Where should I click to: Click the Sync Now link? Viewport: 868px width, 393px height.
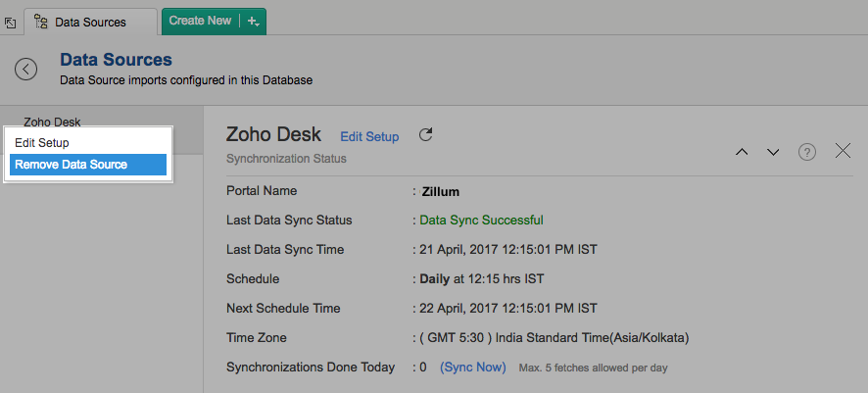(472, 368)
